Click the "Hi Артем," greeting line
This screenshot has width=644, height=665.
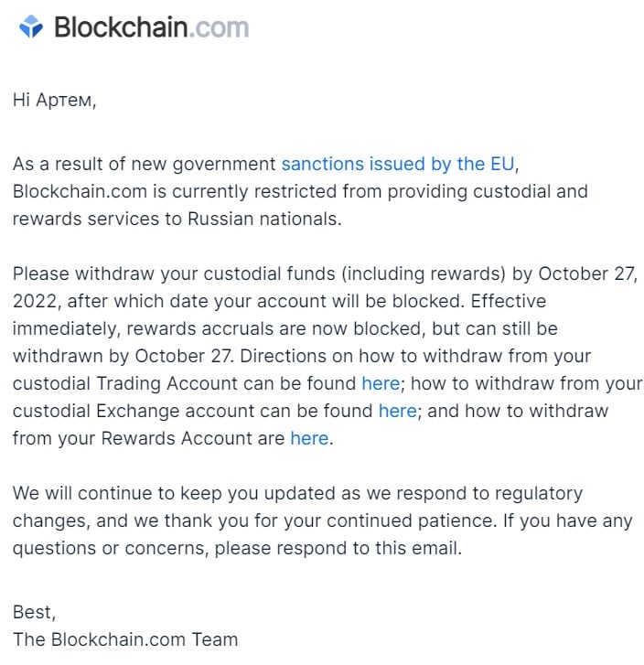54,100
